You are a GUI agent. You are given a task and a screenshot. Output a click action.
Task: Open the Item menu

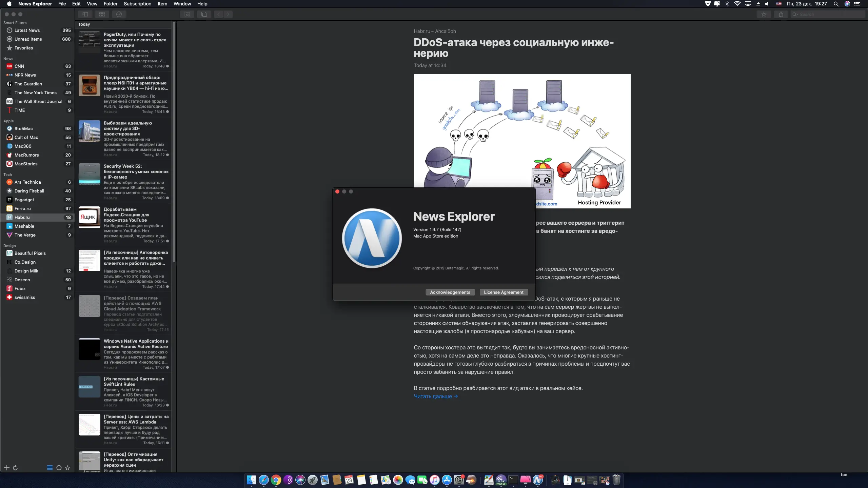point(162,4)
